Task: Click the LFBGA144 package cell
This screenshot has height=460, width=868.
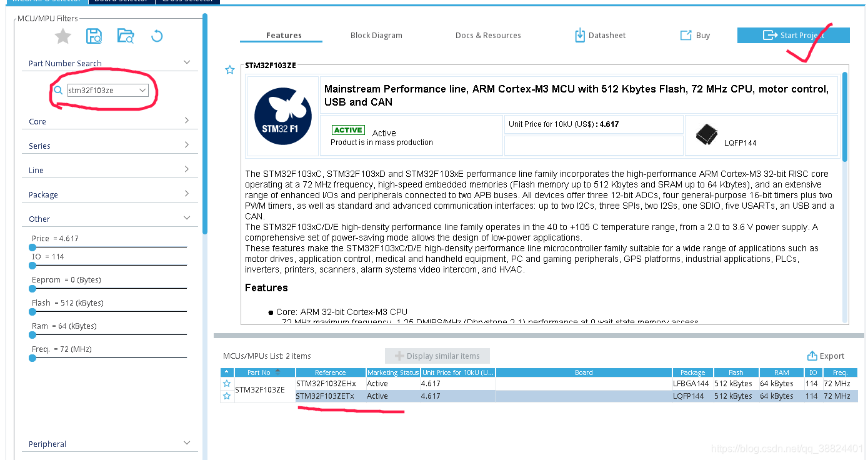Action: 692,384
